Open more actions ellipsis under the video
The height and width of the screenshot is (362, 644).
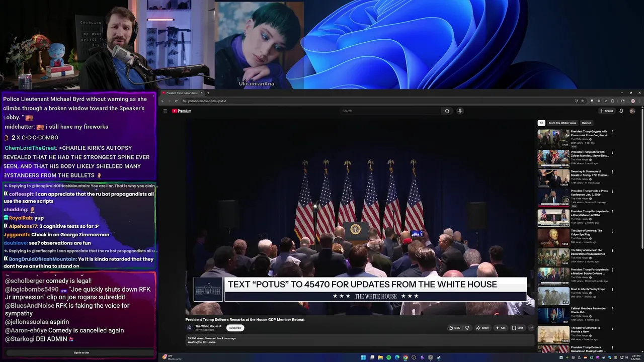pos(531,328)
